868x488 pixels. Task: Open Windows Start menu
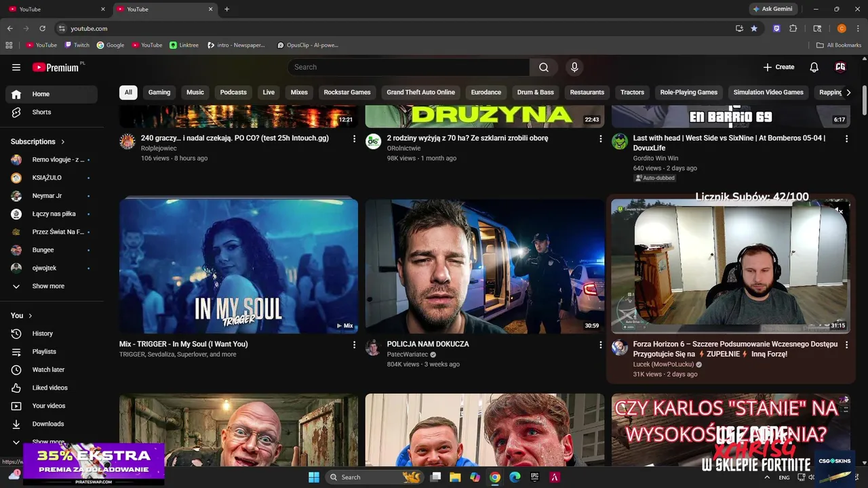(x=314, y=477)
